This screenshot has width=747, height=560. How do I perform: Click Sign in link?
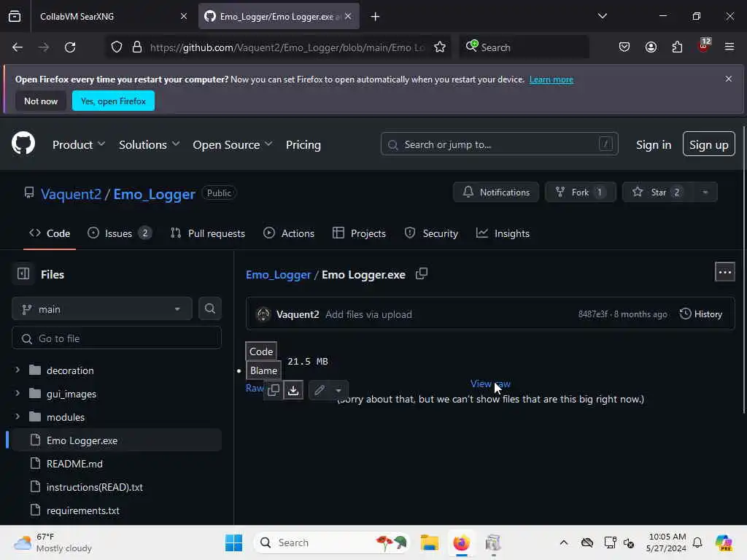(x=653, y=144)
